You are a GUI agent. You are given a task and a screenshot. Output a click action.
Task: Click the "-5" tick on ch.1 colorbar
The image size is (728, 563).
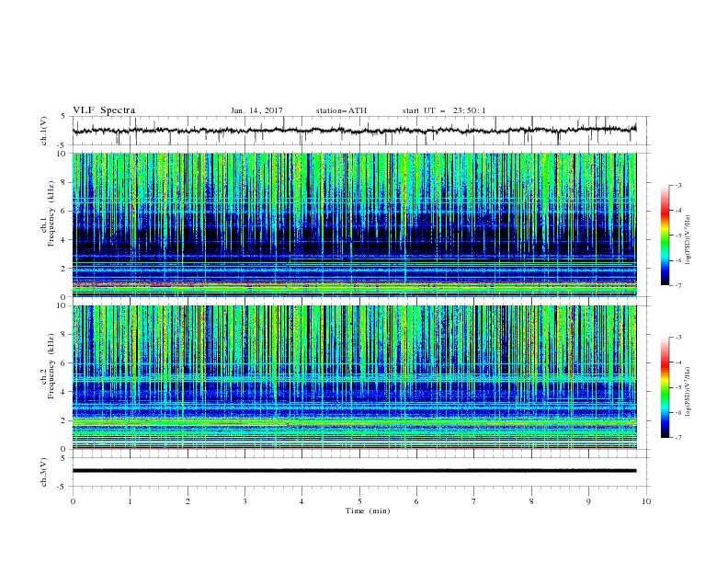[678, 236]
